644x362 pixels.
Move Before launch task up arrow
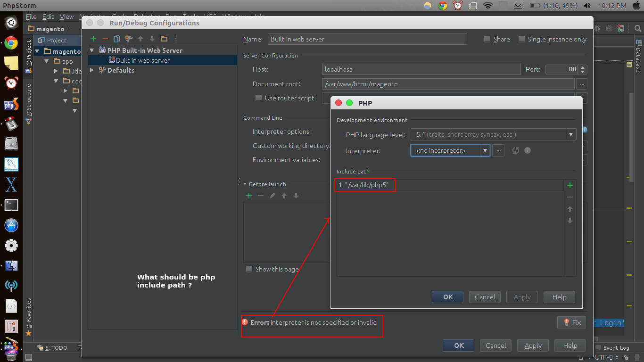tap(284, 196)
